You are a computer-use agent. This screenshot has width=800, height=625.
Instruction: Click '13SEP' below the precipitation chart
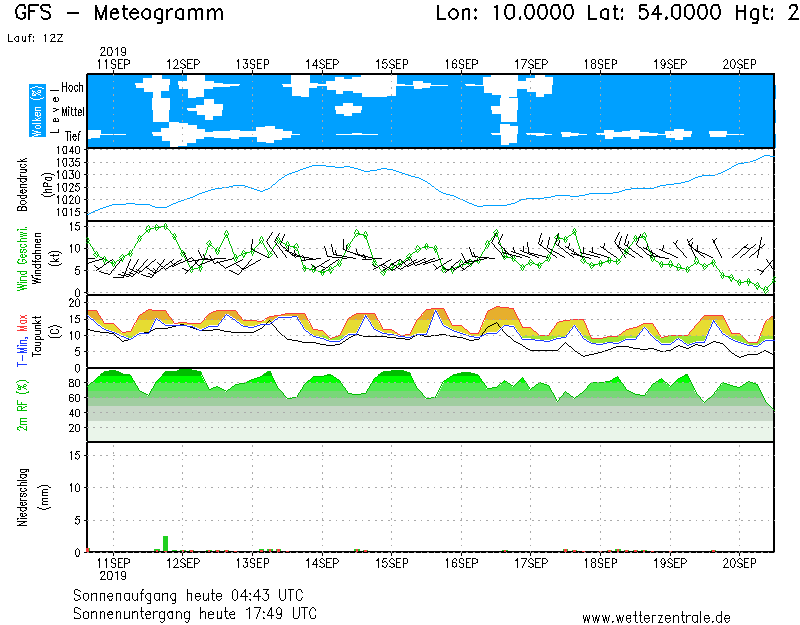[253, 563]
